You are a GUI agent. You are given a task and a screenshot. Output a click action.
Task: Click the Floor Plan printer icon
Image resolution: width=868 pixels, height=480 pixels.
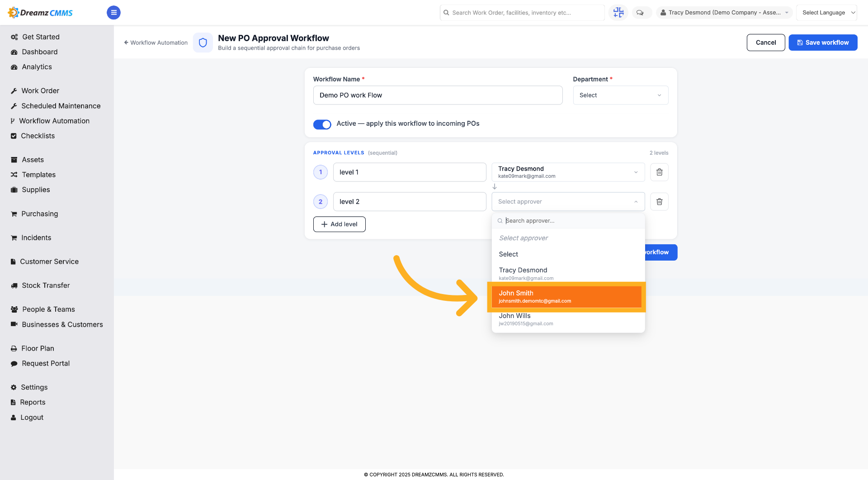(x=14, y=349)
